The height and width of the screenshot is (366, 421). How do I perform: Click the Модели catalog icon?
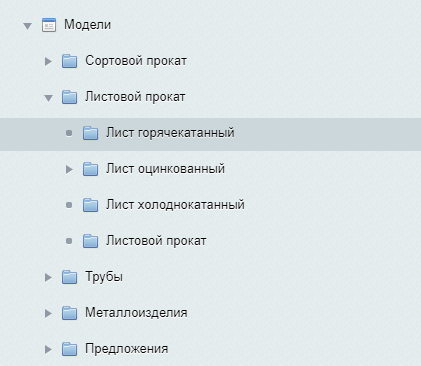tap(49, 25)
